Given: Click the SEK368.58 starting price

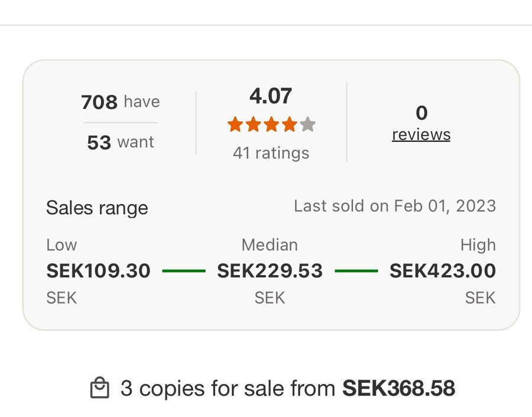Looking at the screenshot, I should (x=399, y=389).
